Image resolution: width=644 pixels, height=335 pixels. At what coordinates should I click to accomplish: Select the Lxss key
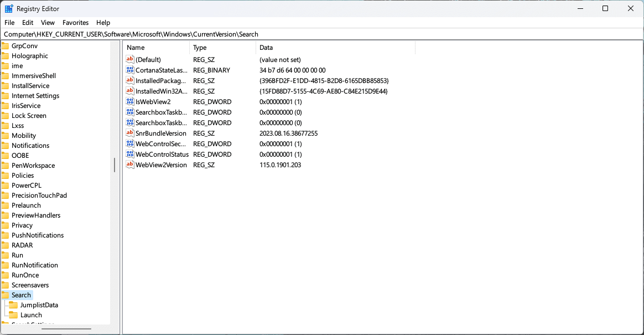pos(18,126)
